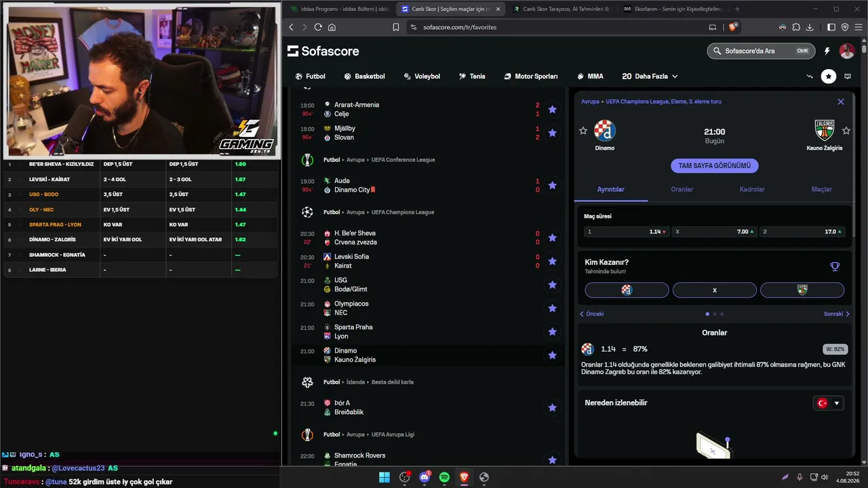The width and height of the screenshot is (868, 488).
Task: Open the MMA sport menu
Action: (x=590, y=77)
